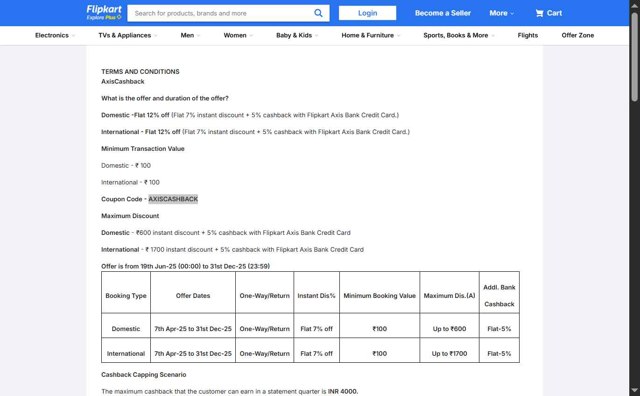Open the Flights menu item
Viewport: 640px width, 396px height.
[x=527, y=36]
